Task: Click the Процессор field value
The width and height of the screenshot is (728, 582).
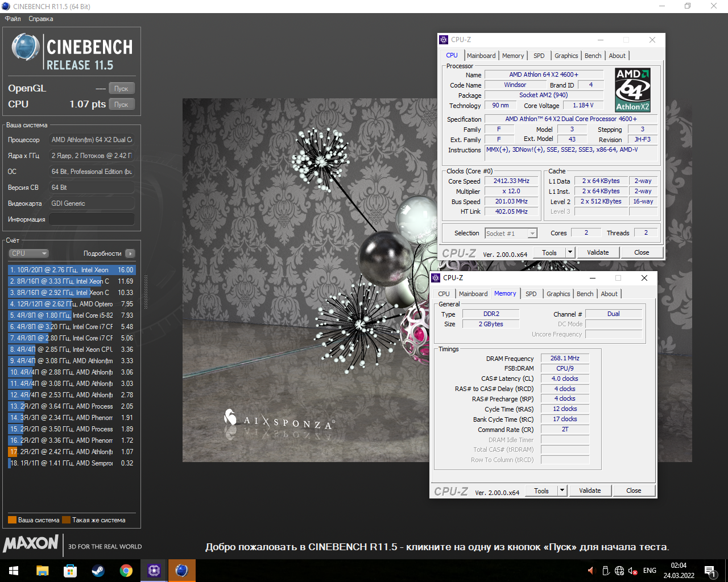Action: pos(92,140)
